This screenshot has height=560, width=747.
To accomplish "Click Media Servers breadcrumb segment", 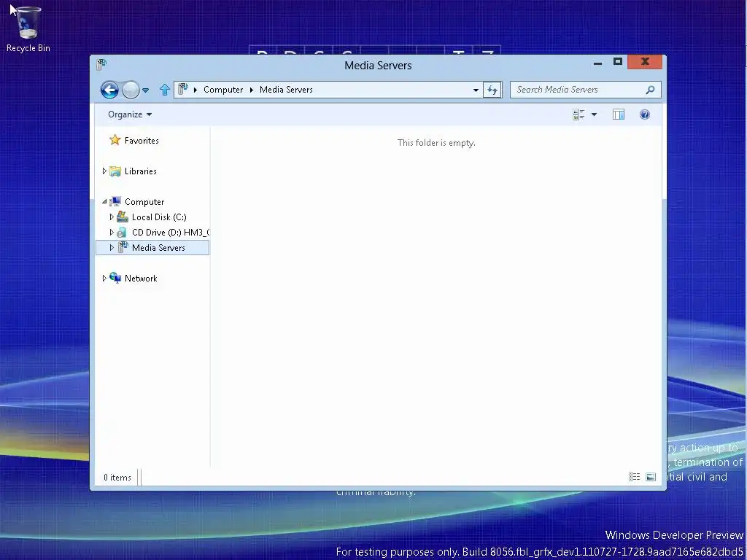I will 286,90.
